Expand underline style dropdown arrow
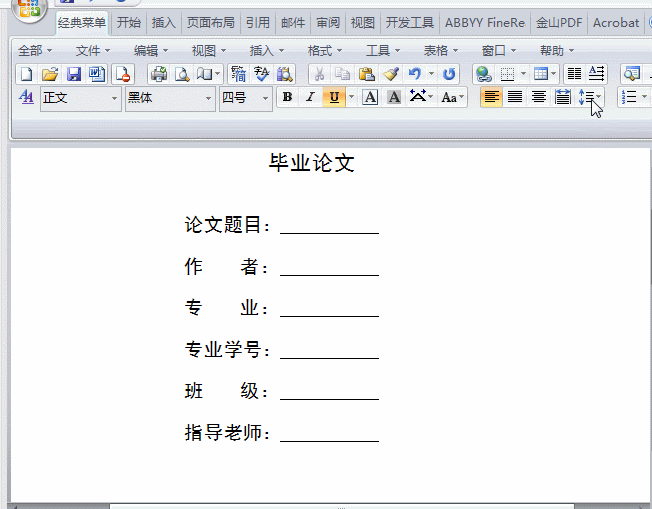The image size is (652, 509). (351, 98)
